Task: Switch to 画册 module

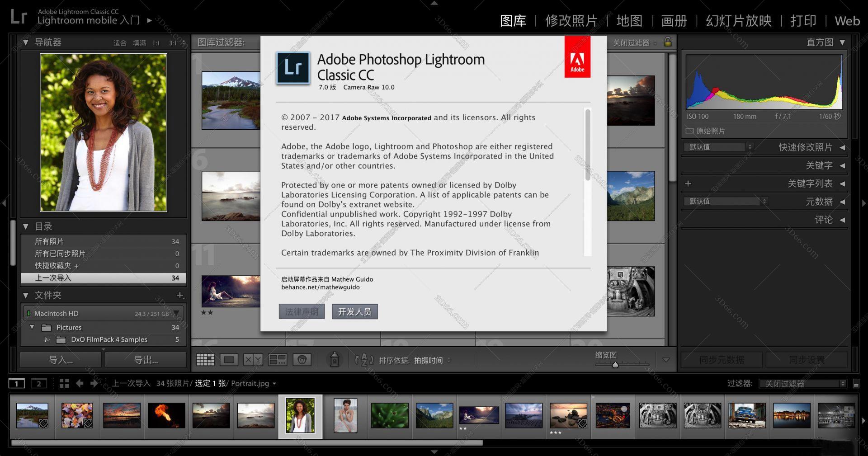Action: 674,21
